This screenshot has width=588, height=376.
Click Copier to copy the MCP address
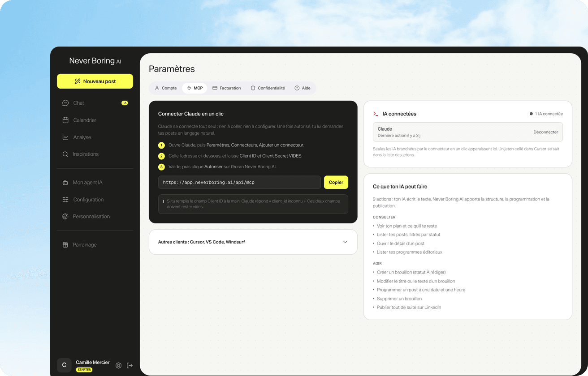tap(336, 182)
